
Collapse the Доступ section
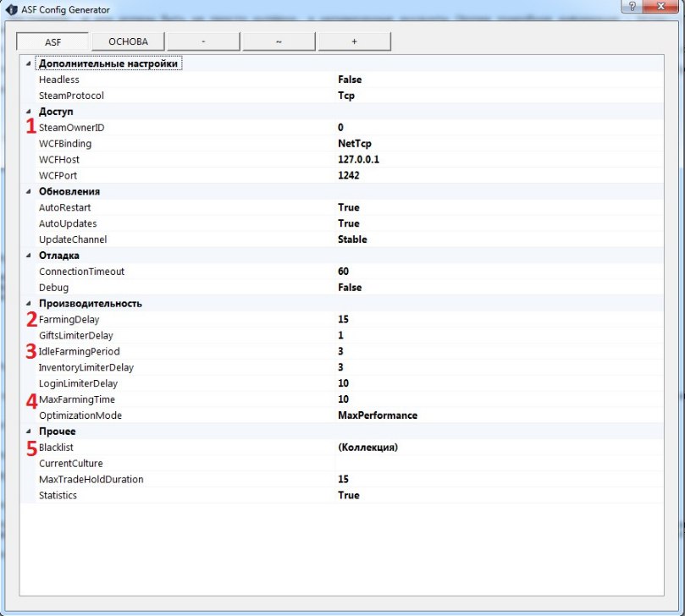pyautogui.click(x=29, y=112)
